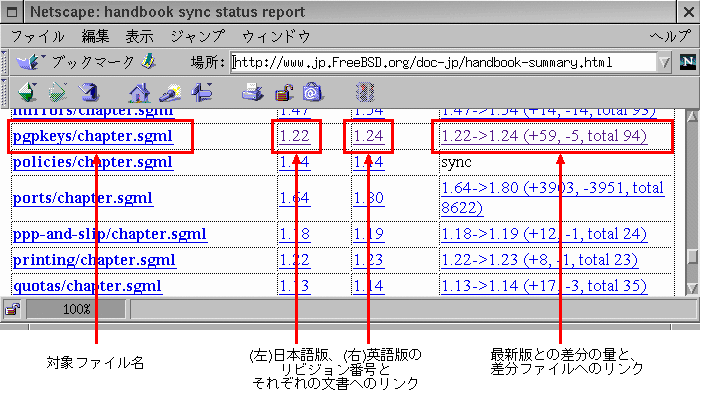Open ppp-and-slip/chapter.sgml link

(x=110, y=234)
